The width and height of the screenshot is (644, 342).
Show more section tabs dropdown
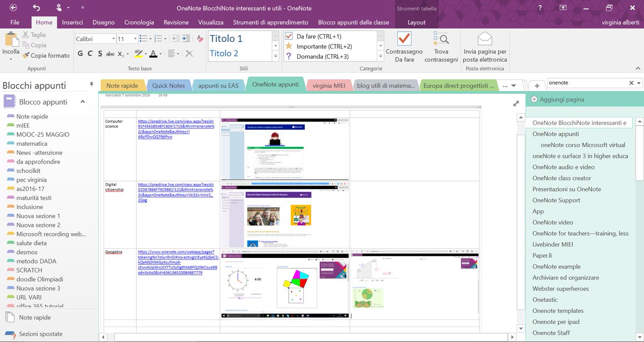tap(514, 86)
